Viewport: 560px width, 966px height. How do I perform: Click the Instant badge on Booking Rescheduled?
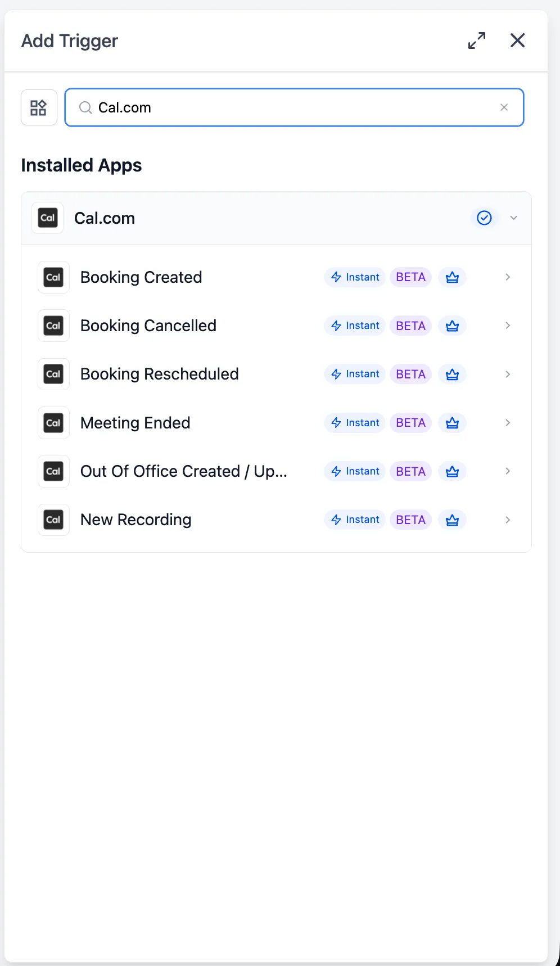coord(355,374)
